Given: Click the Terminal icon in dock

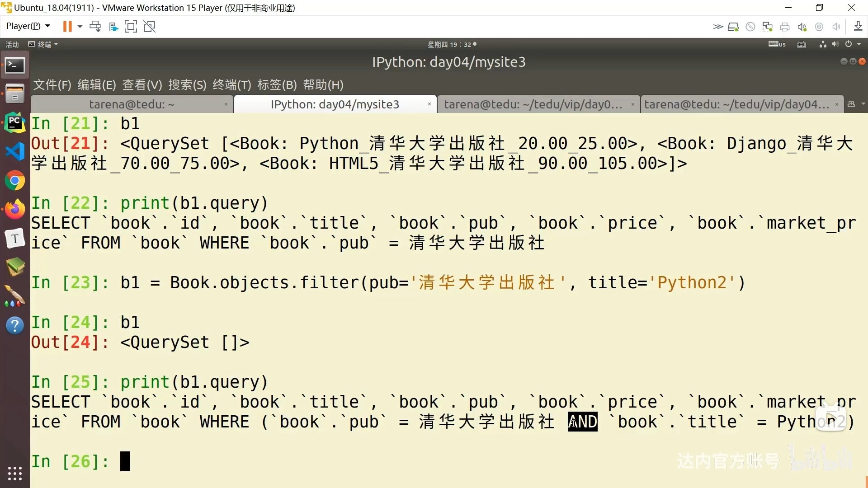Looking at the screenshot, I should coord(15,66).
